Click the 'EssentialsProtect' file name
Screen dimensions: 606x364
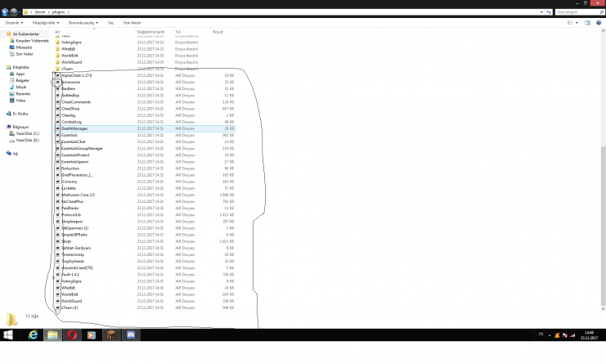tap(75, 155)
